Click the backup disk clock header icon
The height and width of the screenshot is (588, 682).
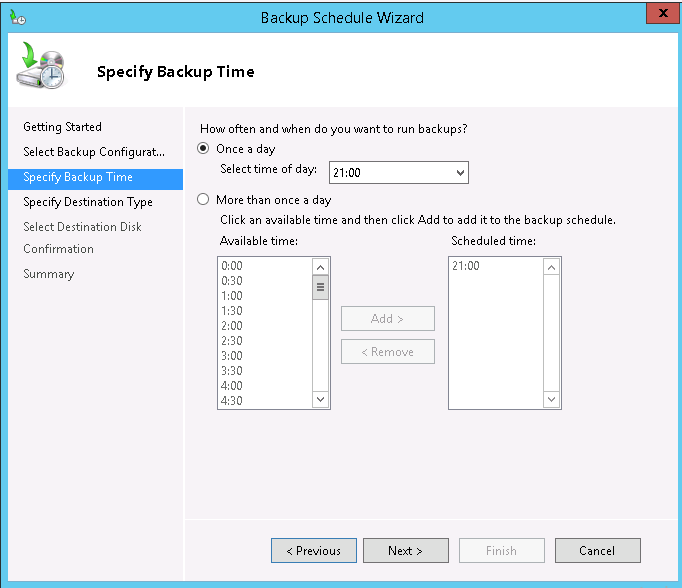[41, 66]
